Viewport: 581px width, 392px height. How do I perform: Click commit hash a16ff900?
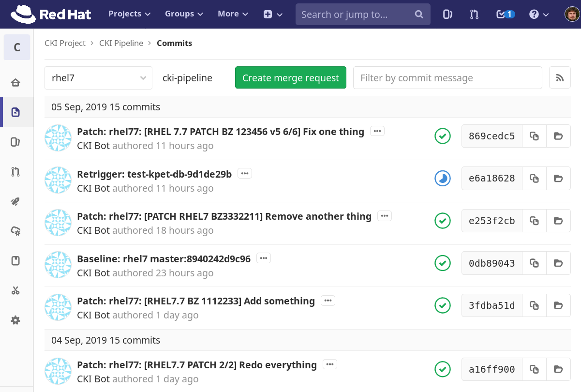pyautogui.click(x=492, y=370)
